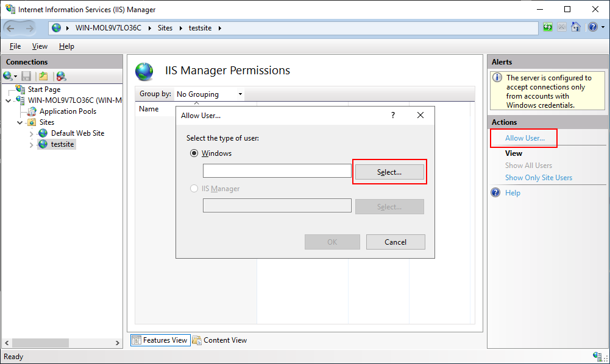The image size is (610, 364).
Task: Click the Save icon in Connections toolbar
Action: point(26,76)
